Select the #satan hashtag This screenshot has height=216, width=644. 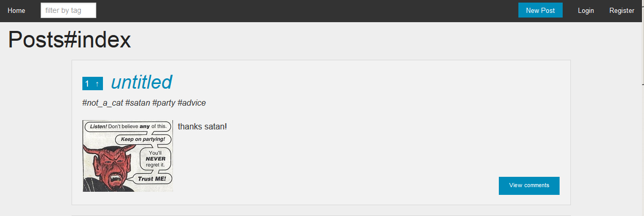point(137,103)
